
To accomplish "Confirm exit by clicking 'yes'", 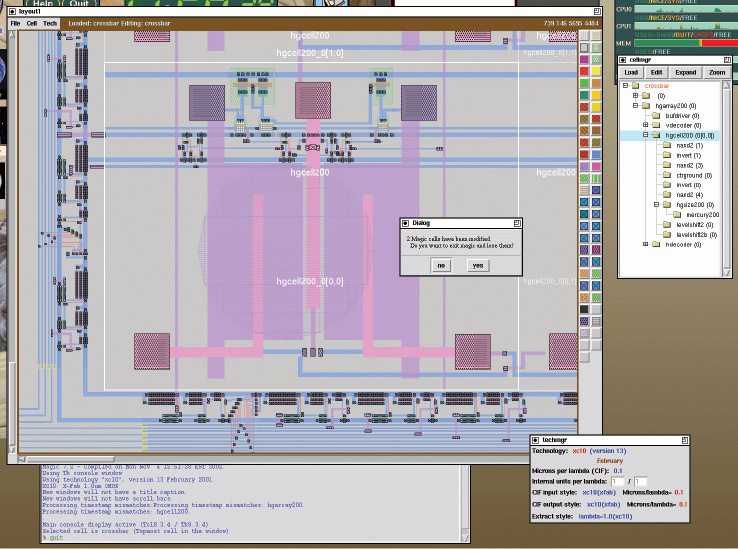I will click(477, 265).
